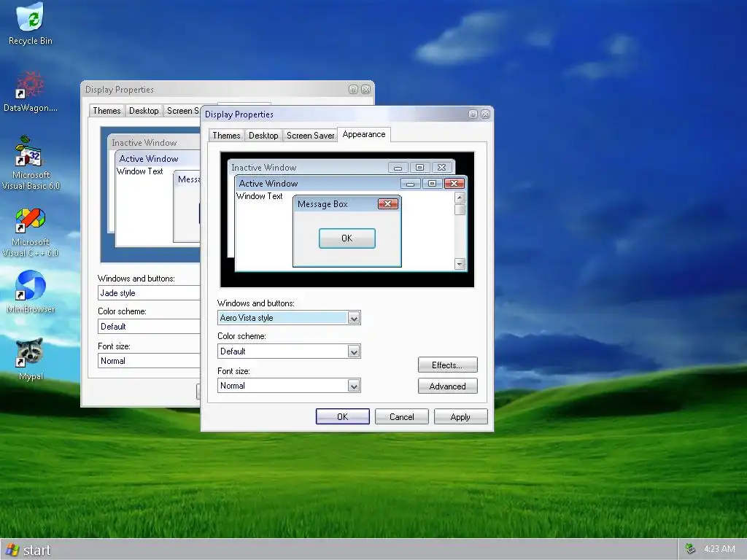Expand the Aero Vista style dropdown
The width and height of the screenshot is (747, 560).
(x=354, y=318)
